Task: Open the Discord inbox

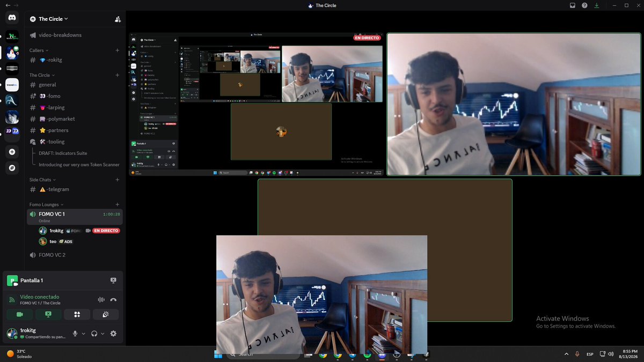Action: (573, 5)
